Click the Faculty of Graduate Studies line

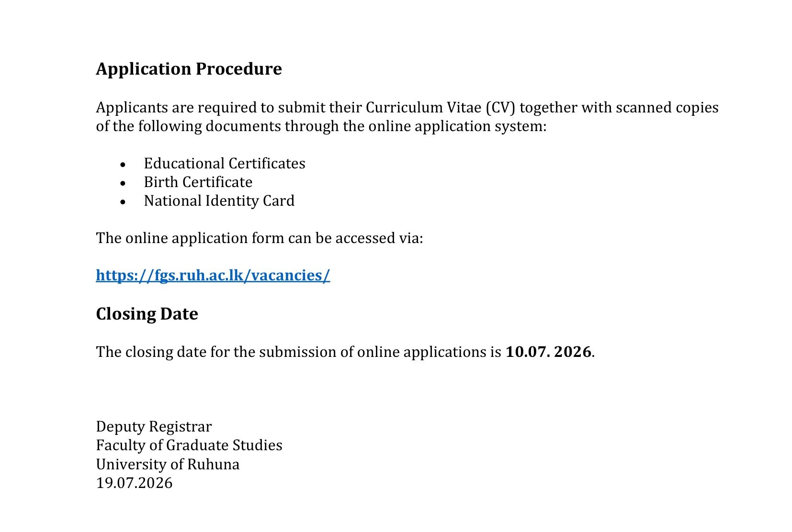coord(189,445)
